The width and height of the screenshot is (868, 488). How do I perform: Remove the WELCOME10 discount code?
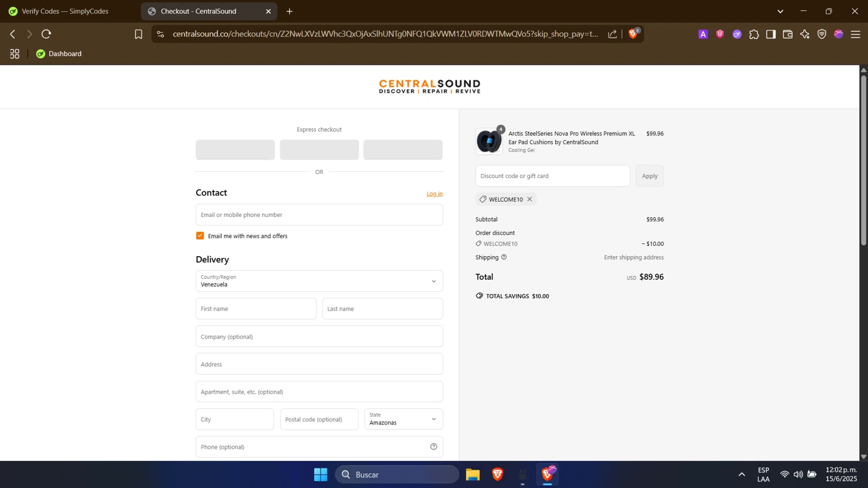tap(529, 199)
